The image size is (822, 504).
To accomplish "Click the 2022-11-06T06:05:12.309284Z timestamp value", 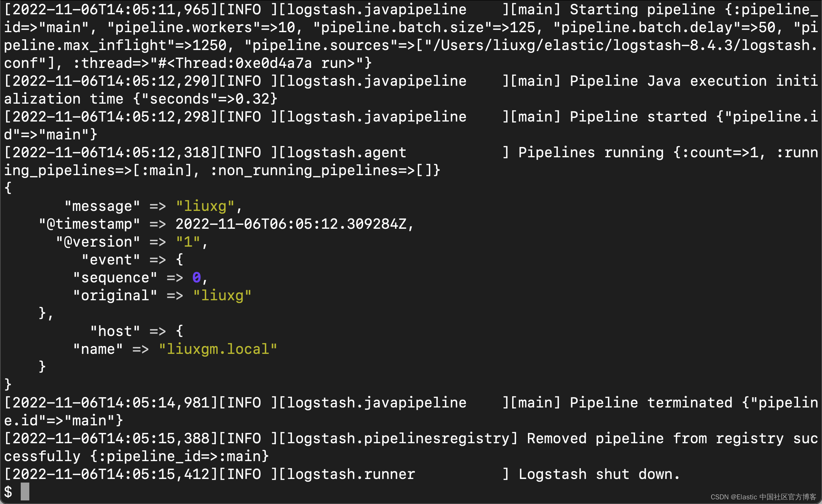I will click(291, 224).
